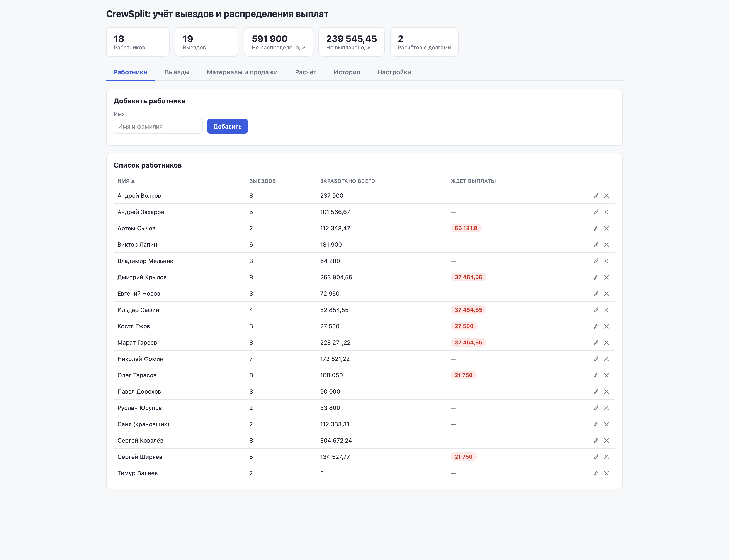Edit Сергей Ширяев

coord(596,457)
